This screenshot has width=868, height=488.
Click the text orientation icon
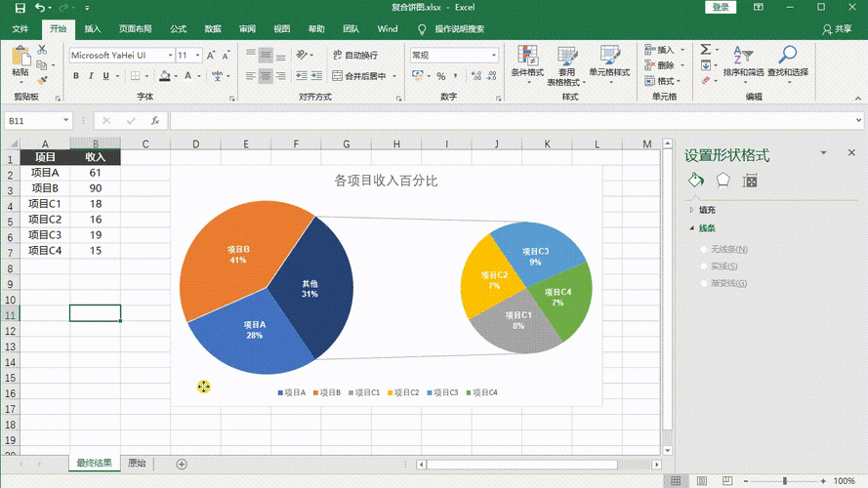[x=302, y=55]
